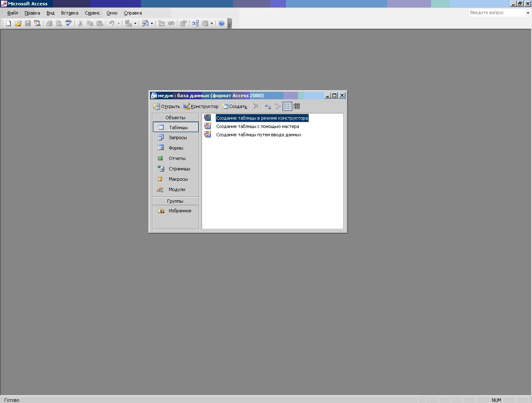This screenshot has width=532, height=403.
Task: Open the Справка menu
Action: (x=133, y=13)
